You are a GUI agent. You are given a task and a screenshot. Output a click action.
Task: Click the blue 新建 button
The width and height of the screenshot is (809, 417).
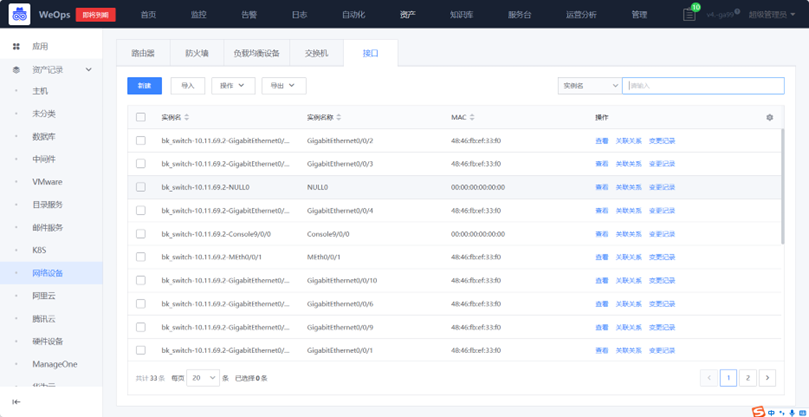coord(144,86)
